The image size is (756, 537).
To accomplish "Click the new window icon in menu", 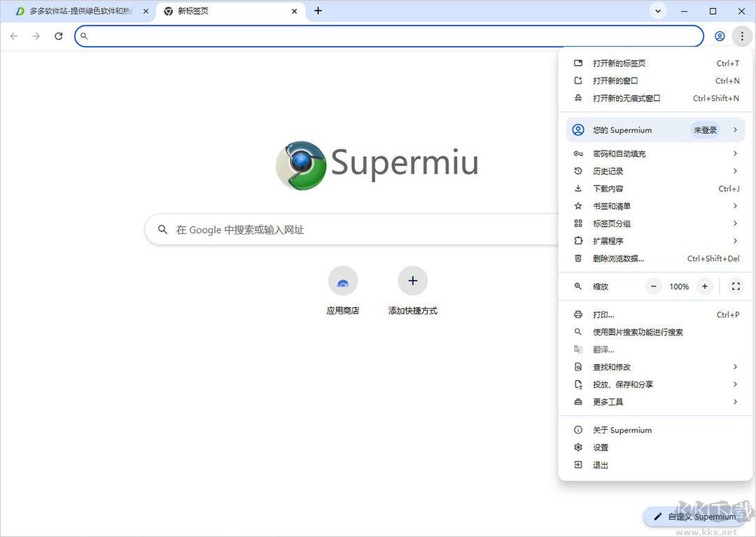I will [x=578, y=81].
